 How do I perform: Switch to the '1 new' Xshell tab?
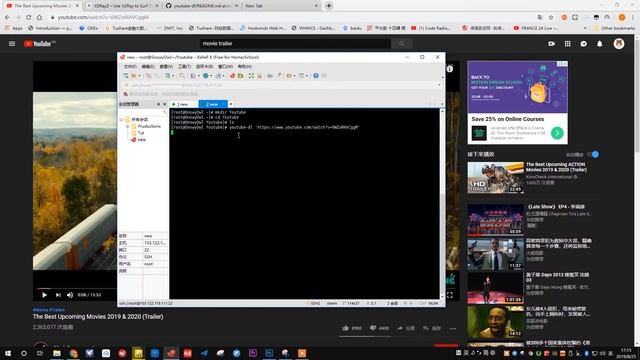coord(184,104)
